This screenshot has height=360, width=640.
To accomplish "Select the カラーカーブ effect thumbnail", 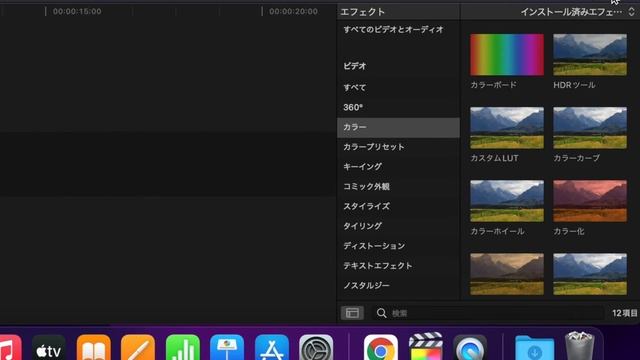I will tap(590, 128).
